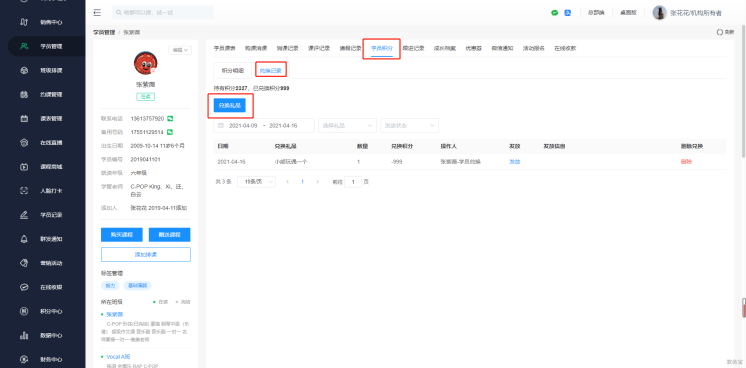746x368 pixels.
Task: Click the blue 兑换礼品 button
Action: coord(229,106)
